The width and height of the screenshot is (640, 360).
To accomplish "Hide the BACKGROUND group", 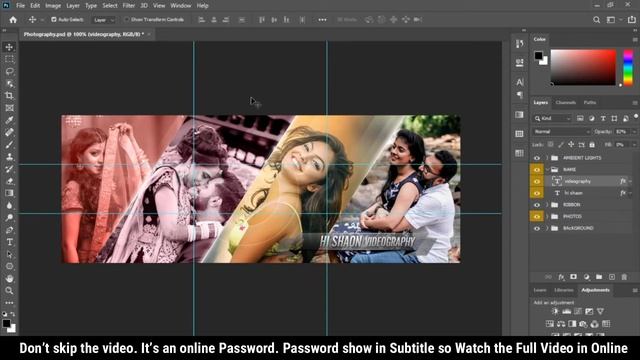I will (537, 228).
